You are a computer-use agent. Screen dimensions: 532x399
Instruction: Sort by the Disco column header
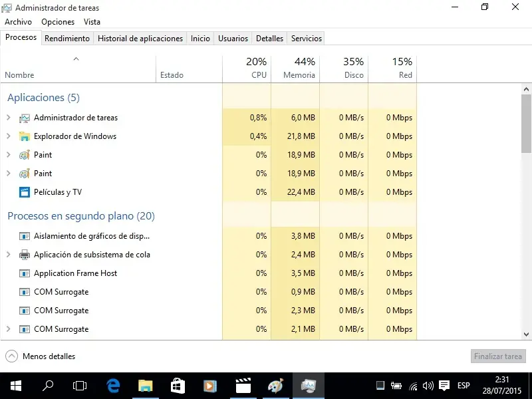pos(344,69)
